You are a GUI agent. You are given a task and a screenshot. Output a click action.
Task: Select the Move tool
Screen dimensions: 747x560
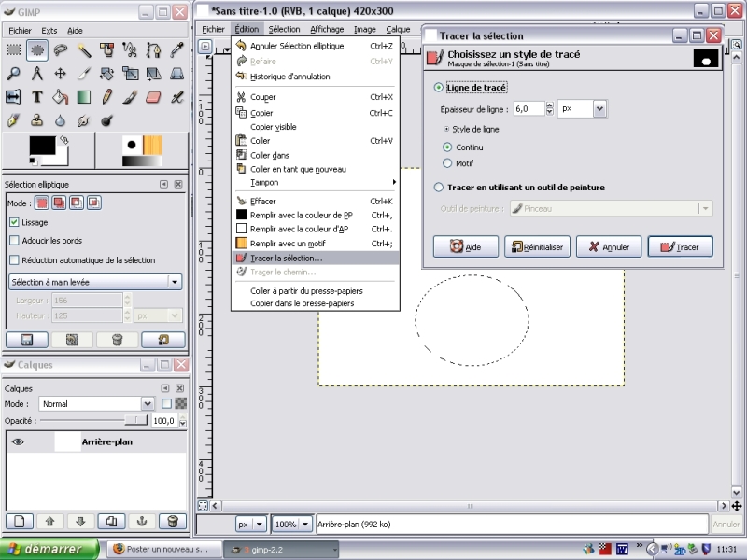(60, 74)
